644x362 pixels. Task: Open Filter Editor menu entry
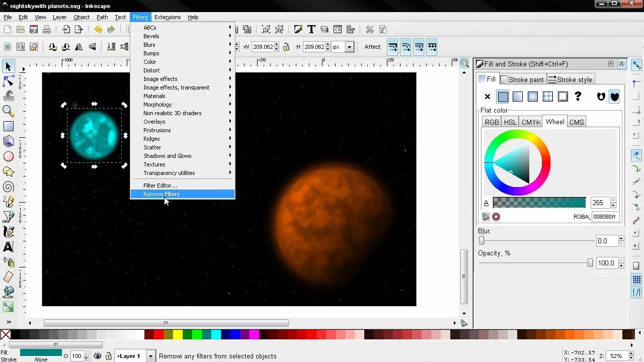click(x=182, y=186)
